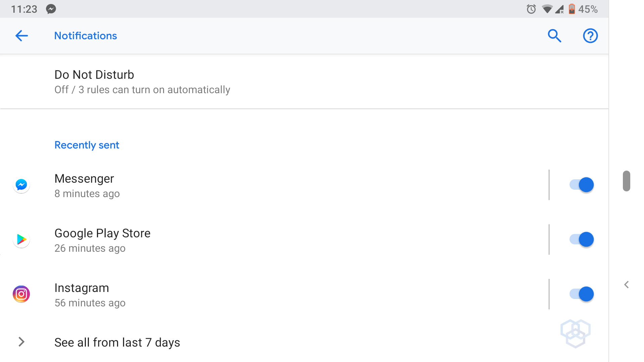
Task: Tap the back arrow icon
Action: [x=21, y=36]
